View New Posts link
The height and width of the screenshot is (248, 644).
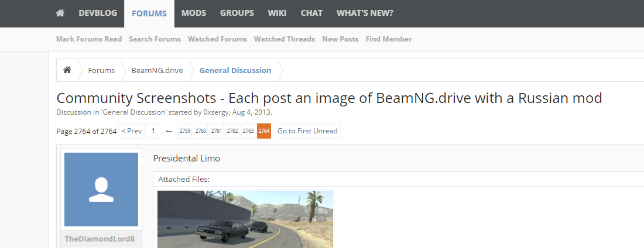pos(340,39)
